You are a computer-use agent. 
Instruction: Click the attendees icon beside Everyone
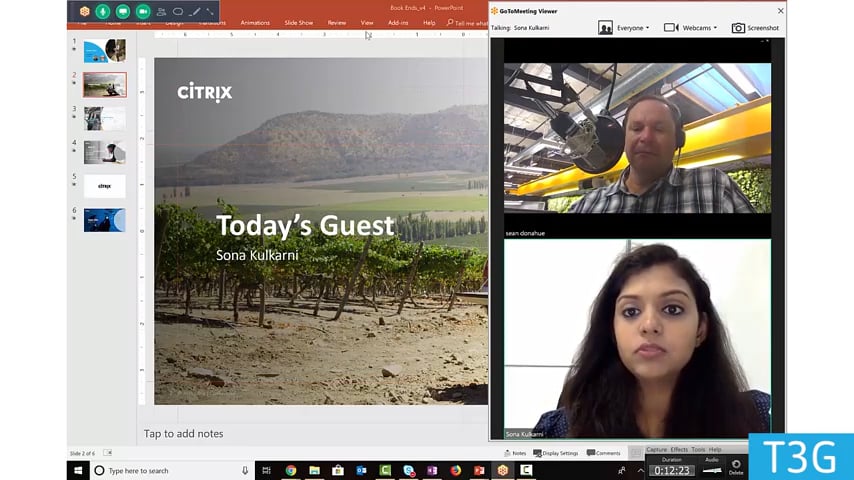coord(605,28)
